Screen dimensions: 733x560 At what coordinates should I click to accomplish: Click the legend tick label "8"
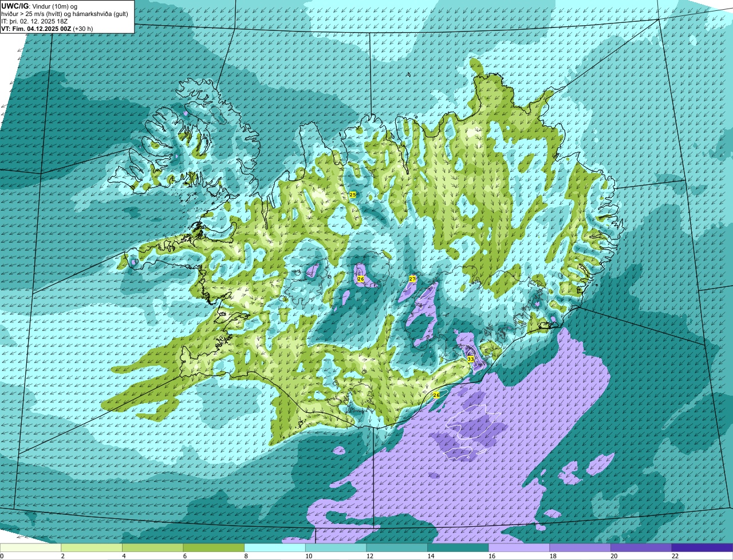[x=245, y=556]
